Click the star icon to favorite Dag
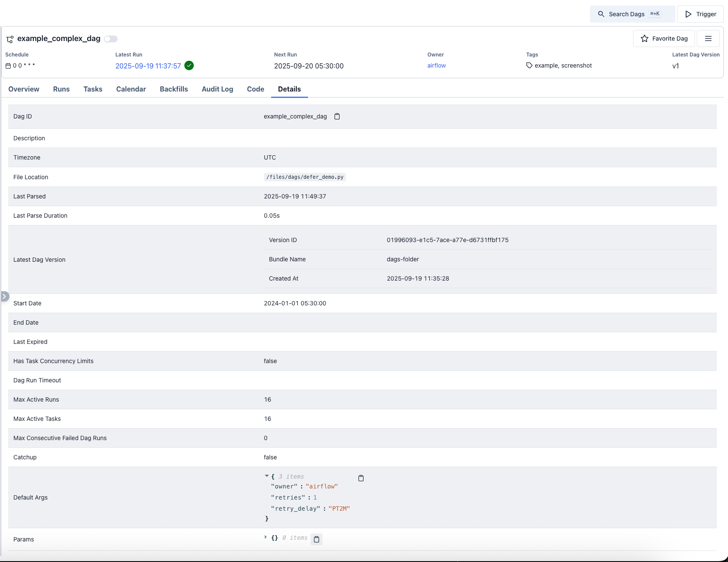The width and height of the screenshot is (728, 562). pyautogui.click(x=645, y=38)
